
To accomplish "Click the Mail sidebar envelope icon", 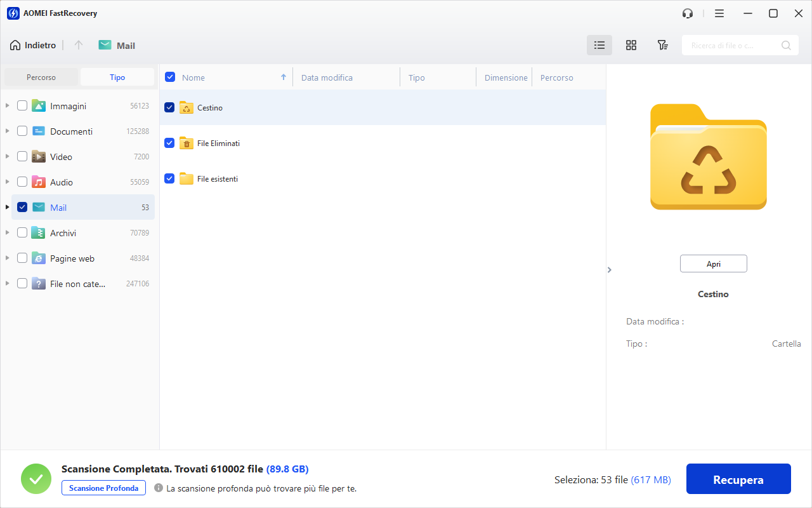I will (39, 207).
